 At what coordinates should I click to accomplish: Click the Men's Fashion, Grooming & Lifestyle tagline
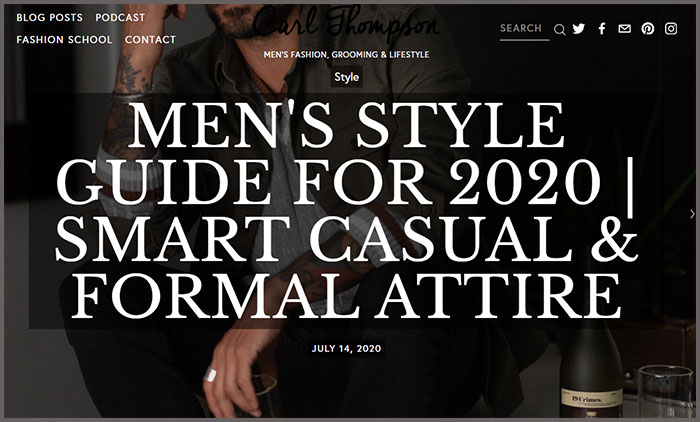pyautogui.click(x=346, y=54)
